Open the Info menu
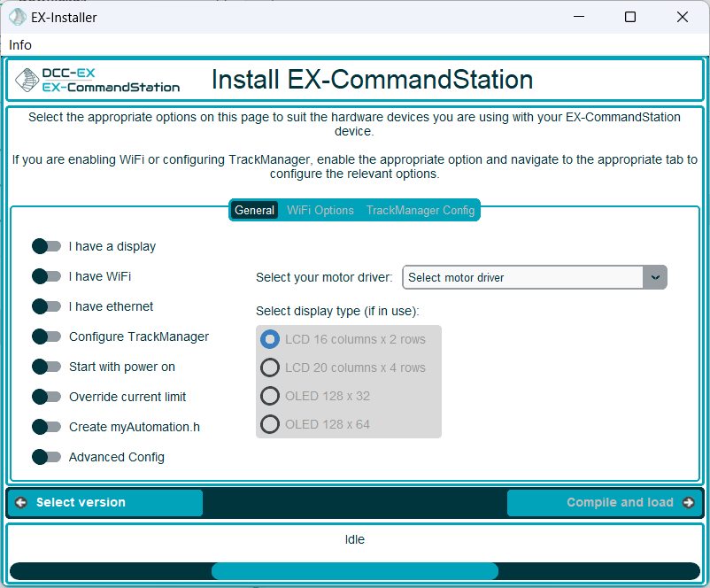Screen dimensions: 710x588 [x=20, y=45]
